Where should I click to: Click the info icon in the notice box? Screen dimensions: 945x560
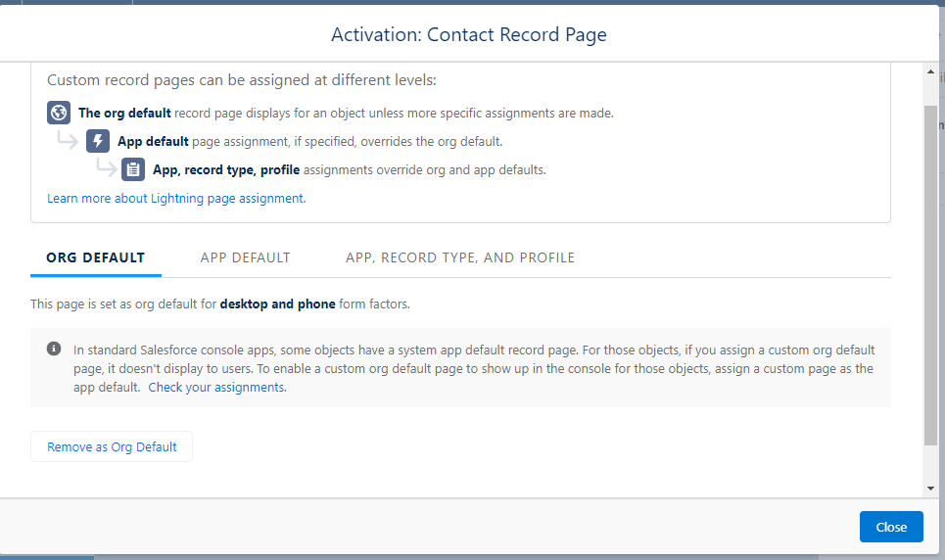pyautogui.click(x=54, y=349)
